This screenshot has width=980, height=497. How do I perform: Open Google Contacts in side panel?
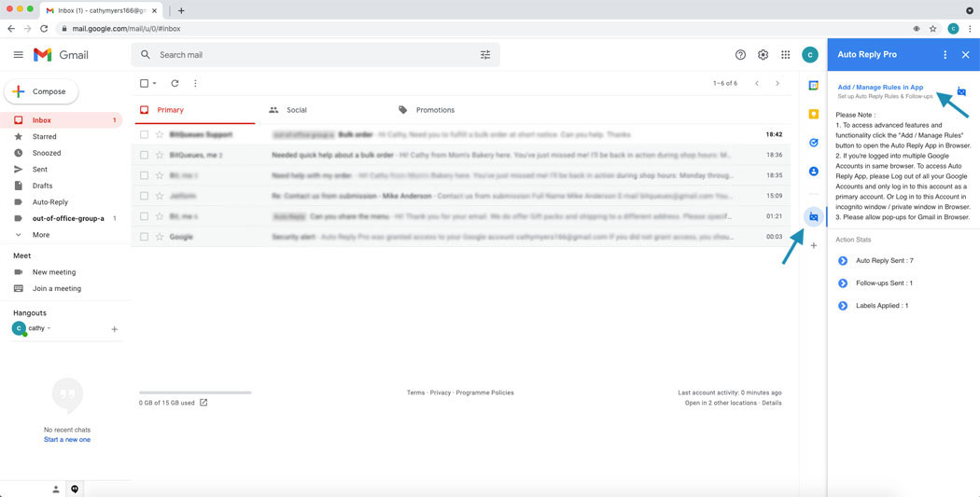(813, 171)
